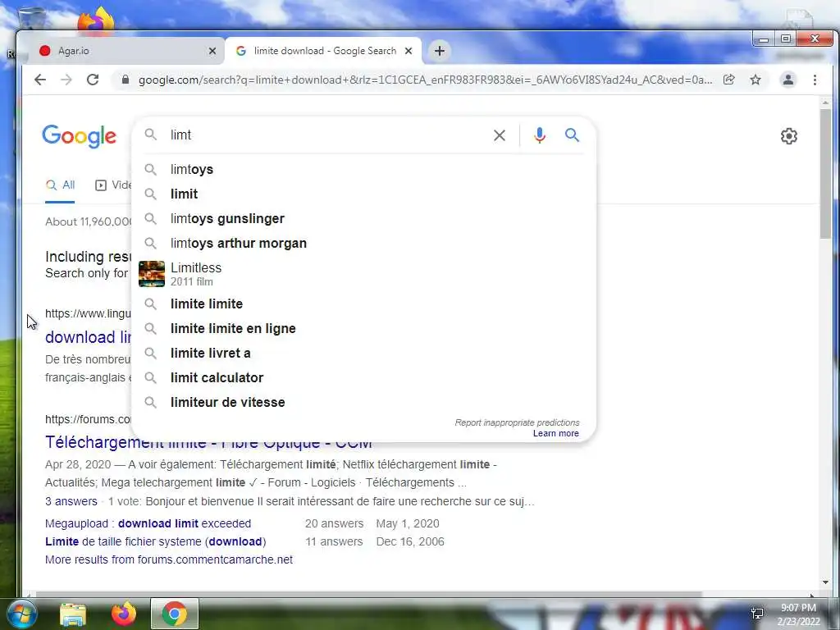Open More results from forums.commentcamarche.net

point(169,559)
